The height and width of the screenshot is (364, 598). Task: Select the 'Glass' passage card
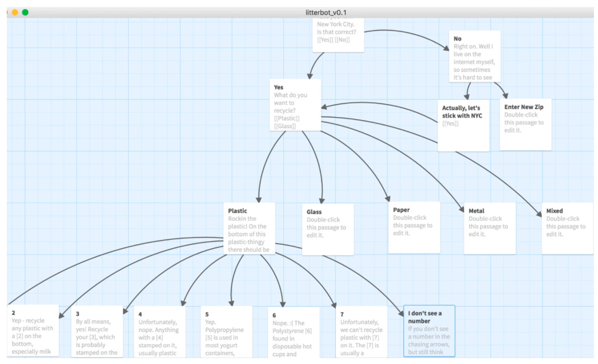click(x=328, y=230)
